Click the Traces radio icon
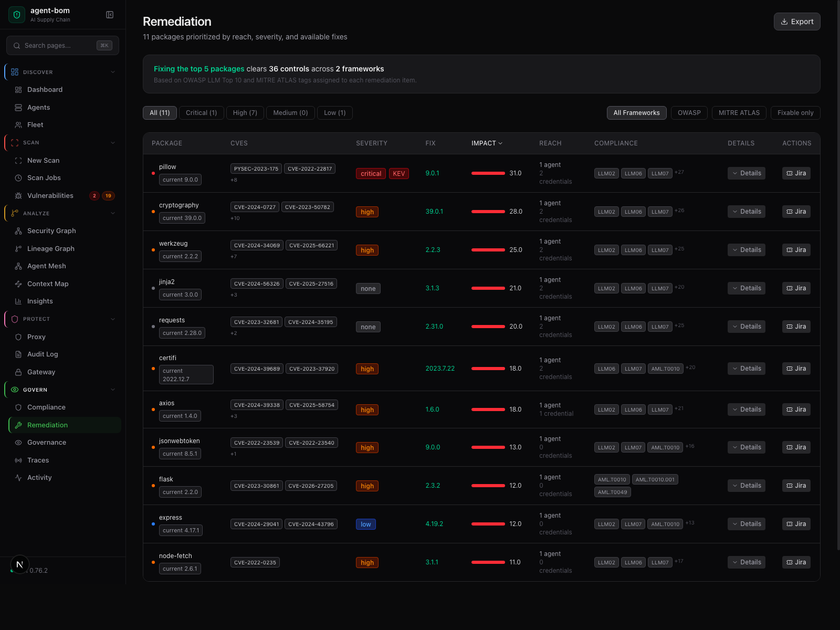 [x=18, y=460]
